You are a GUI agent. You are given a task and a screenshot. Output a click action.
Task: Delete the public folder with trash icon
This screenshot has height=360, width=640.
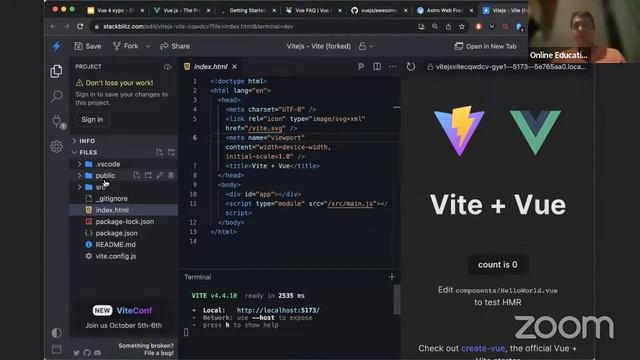pyautogui.click(x=171, y=176)
